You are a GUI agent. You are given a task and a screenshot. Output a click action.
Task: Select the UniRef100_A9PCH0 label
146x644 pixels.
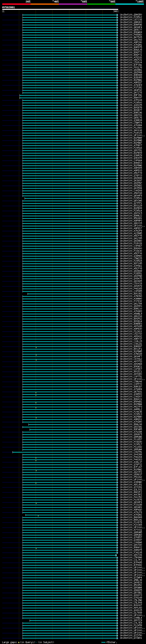(x=131, y=42)
